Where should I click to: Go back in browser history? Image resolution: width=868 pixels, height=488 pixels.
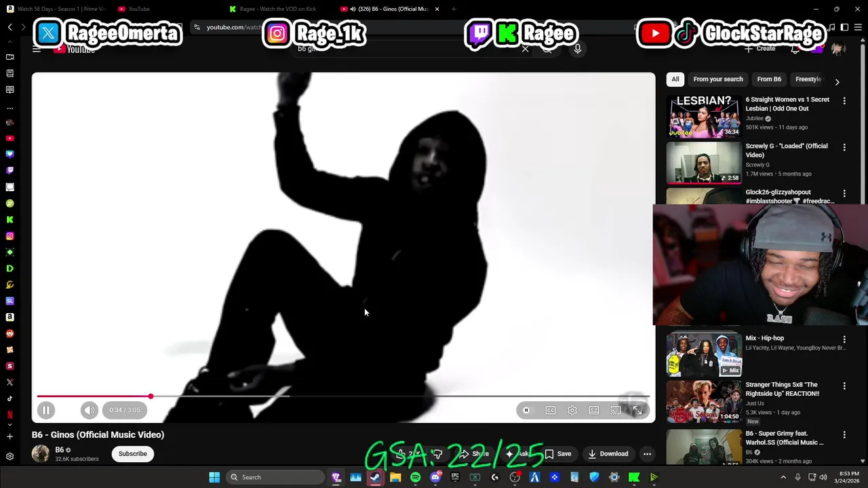click(x=9, y=27)
